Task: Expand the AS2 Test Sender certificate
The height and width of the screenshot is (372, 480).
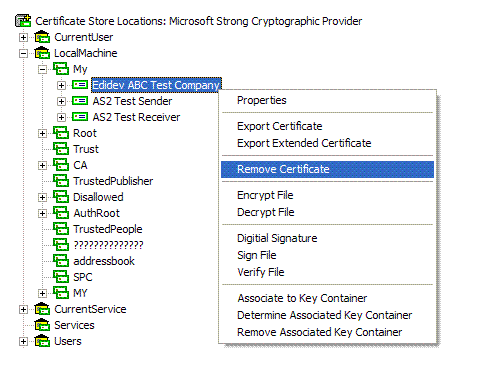Action: (61, 101)
